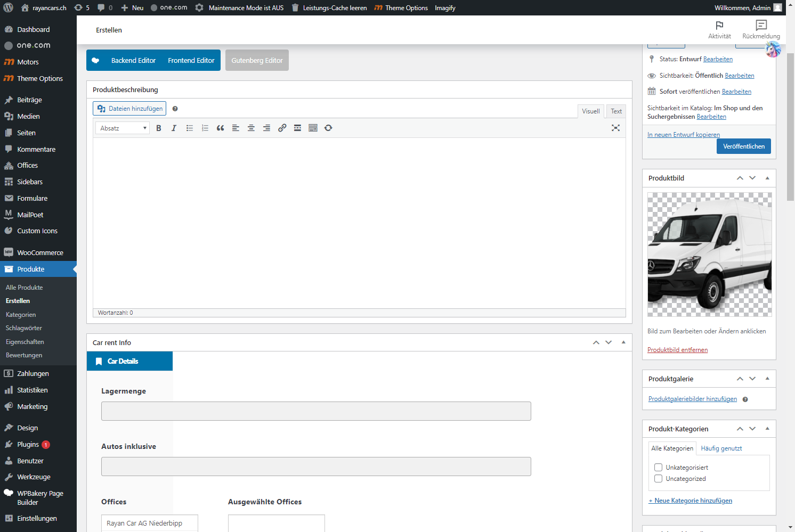Click the help icon beside Dateien hinzufügen
Screen dimensions: 795x532
pyautogui.click(x=175, y=109)
